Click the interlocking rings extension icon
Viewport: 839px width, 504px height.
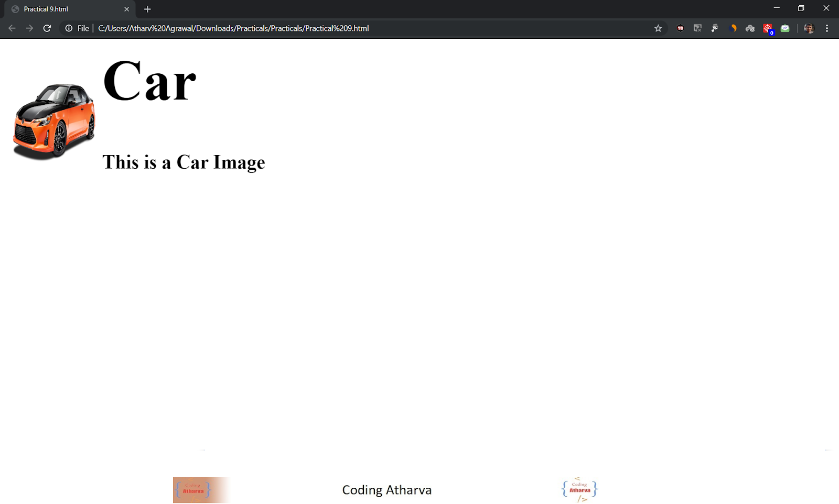click(x=750, y=28)
